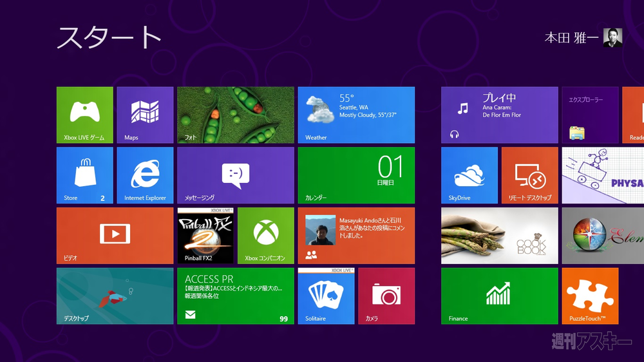The image size is (644, 362).
Task: Open the Store tile
Action: click(84, 175)
